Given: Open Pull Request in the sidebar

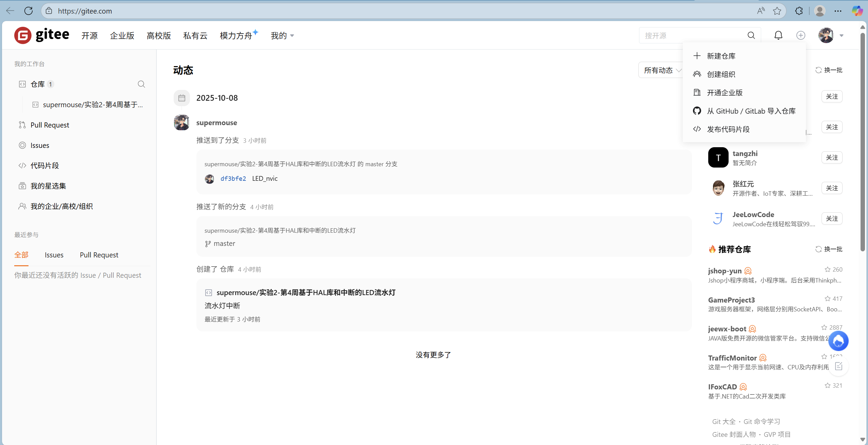Looking at the screenshot, I should [x=50, y=125].
